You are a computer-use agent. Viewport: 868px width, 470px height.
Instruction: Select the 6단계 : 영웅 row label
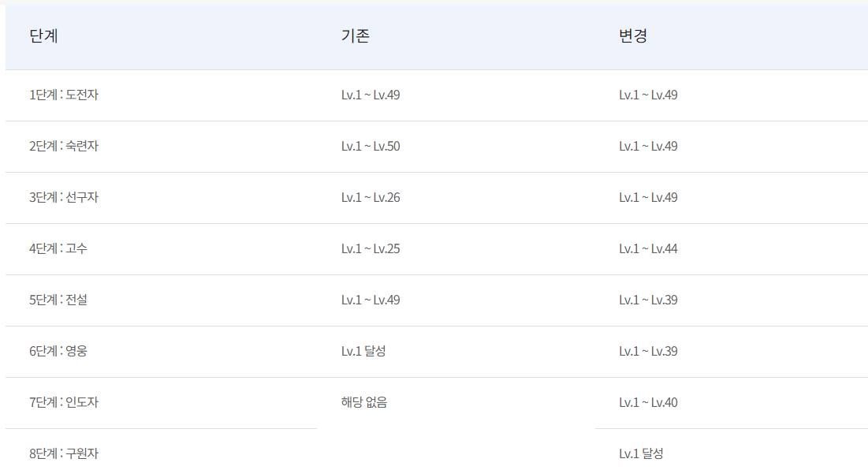(58, 351)
